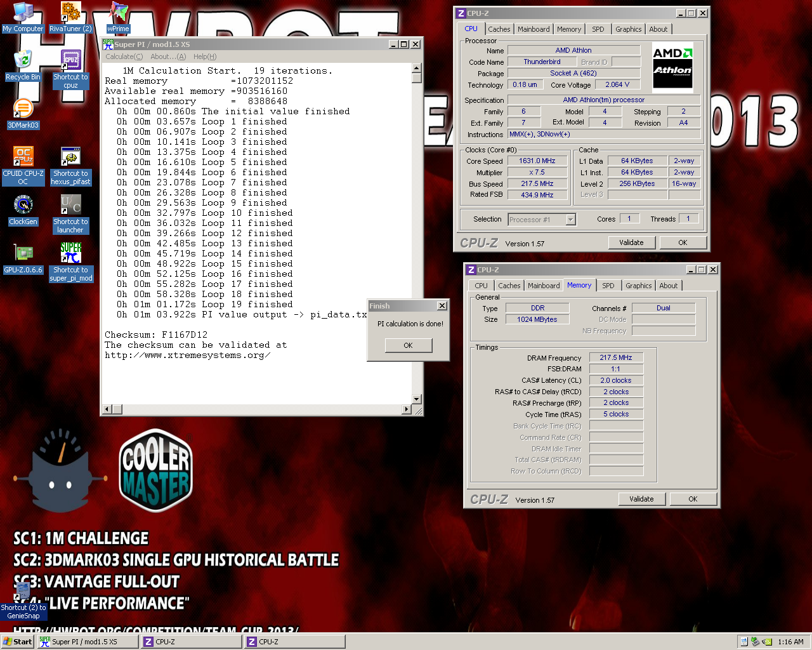The image size is (812, 650).
Task: Click the Code Name Thunderbird field
Action: pos(542,62)
